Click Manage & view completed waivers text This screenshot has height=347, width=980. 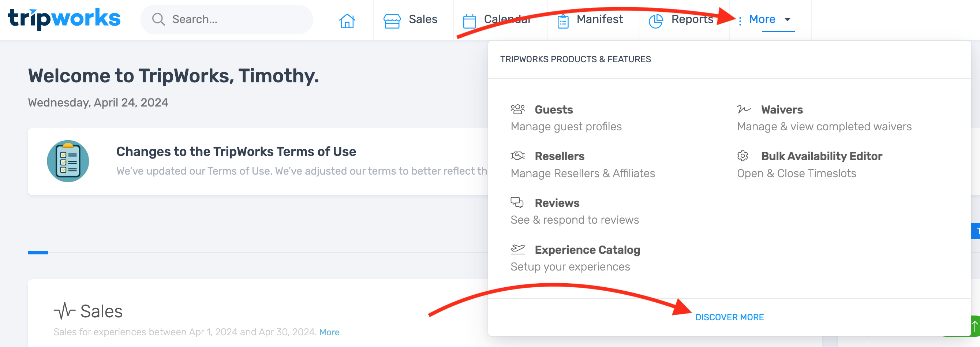pyautogui.click(x=824, y=126)
